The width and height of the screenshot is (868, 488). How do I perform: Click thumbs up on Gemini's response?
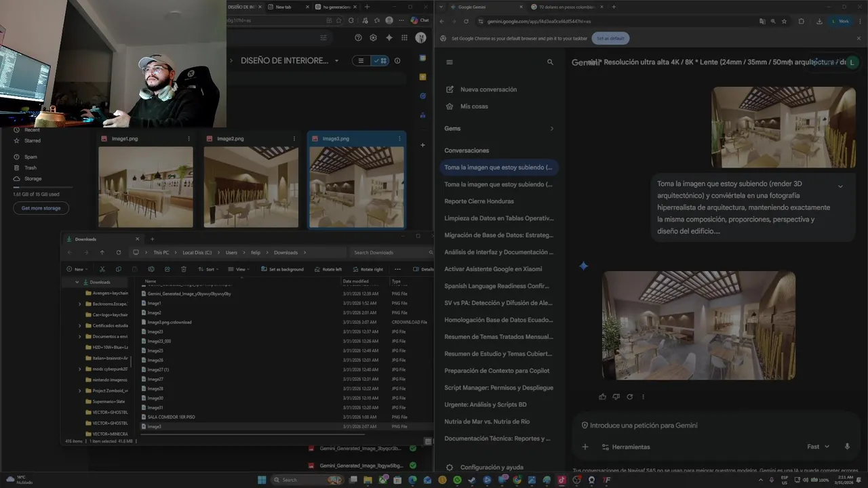[602, 396]
